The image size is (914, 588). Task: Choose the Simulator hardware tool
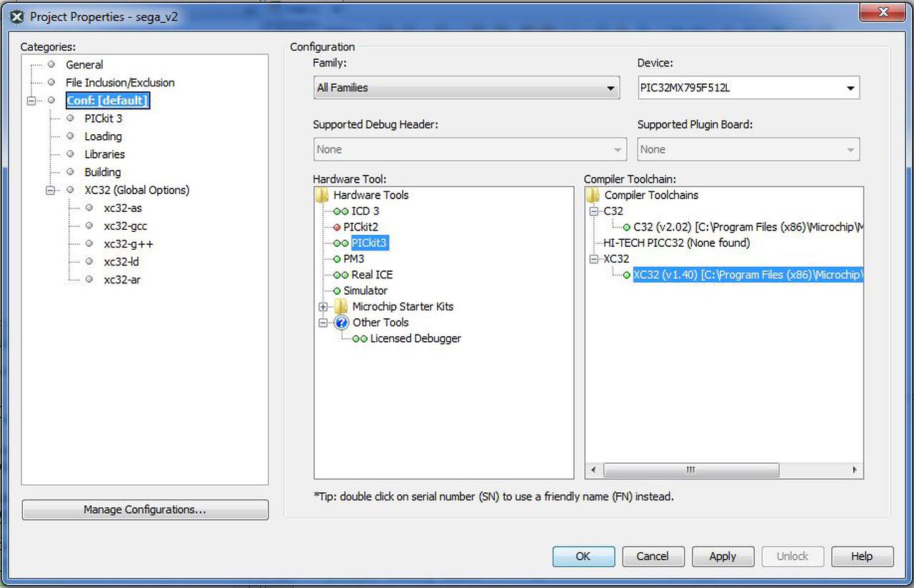point(365,290)
